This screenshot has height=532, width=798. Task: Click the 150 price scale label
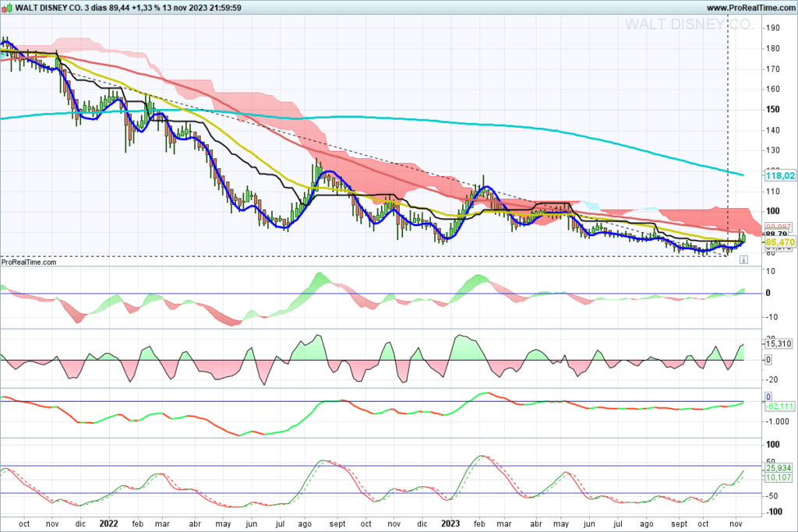tap(772, 109)
